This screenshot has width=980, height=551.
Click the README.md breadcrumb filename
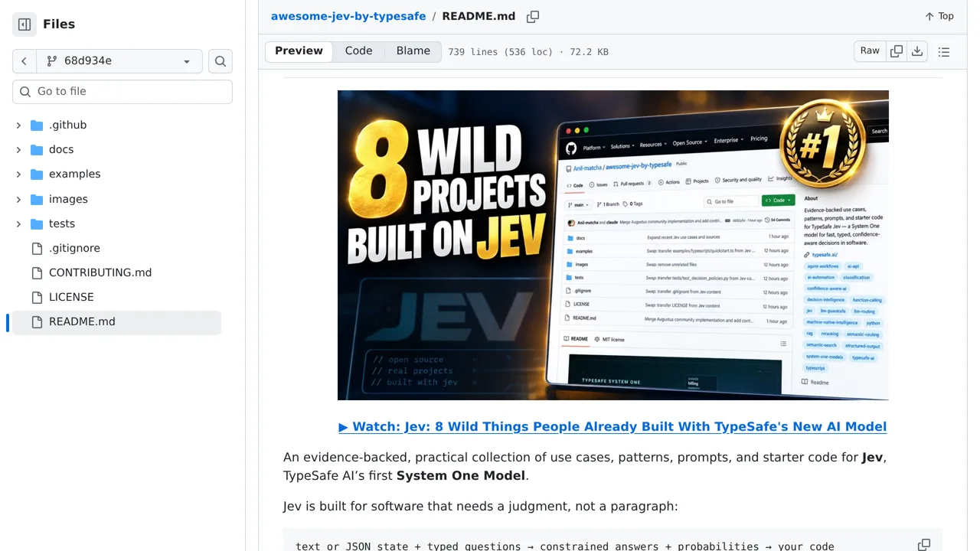tap(479, 16)
